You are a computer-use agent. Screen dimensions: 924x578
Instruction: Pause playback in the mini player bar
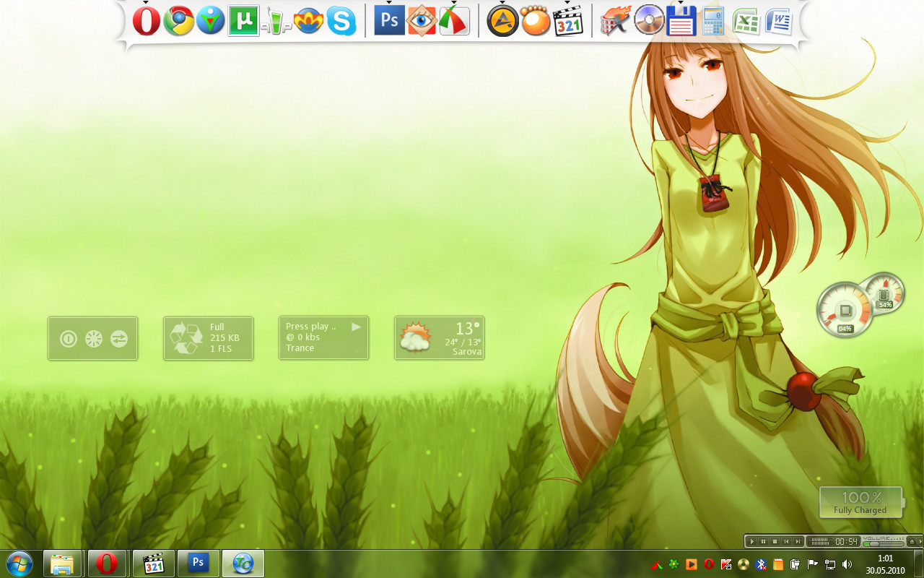click(x=763, y=541)
